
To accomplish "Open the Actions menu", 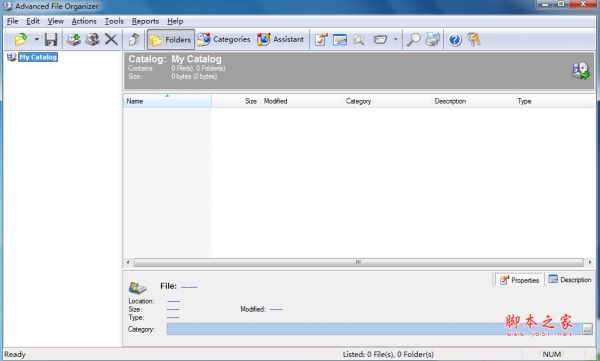I will click(84, 21).
